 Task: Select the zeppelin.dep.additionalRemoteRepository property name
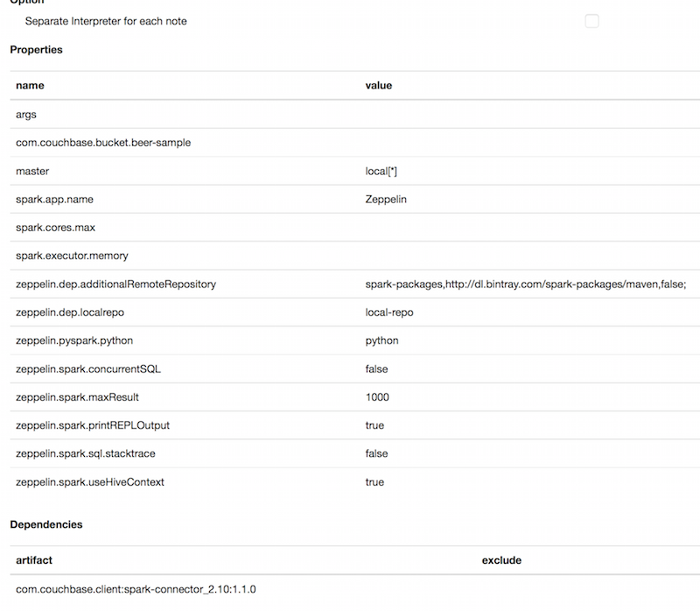[115, 284]
